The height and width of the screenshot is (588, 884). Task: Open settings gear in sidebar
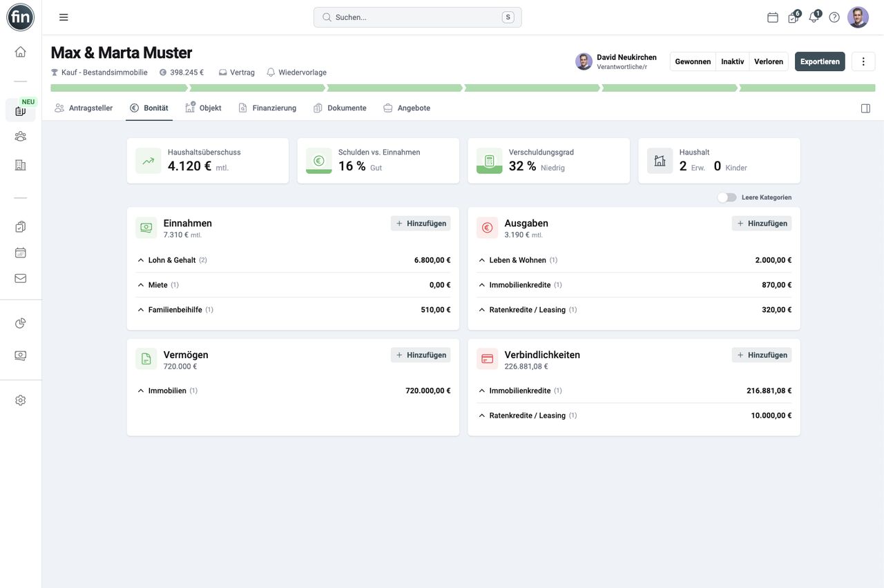tap(21, 400)
